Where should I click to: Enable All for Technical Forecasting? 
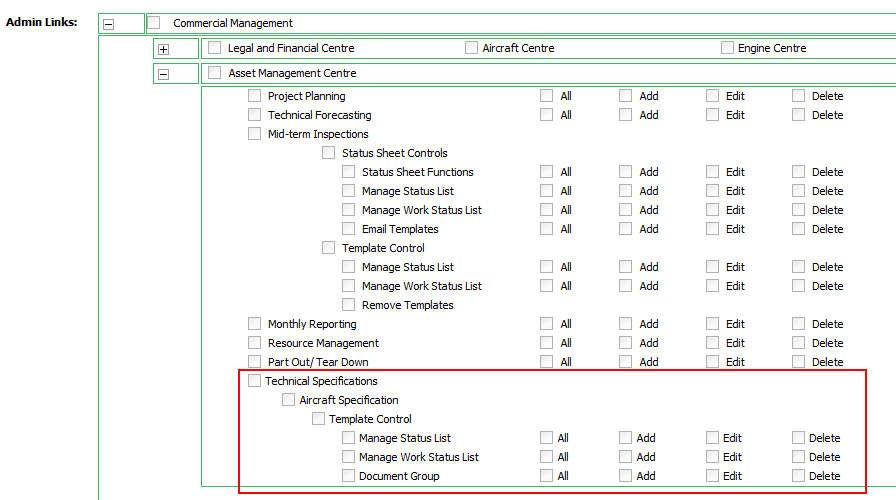point(546,115)
